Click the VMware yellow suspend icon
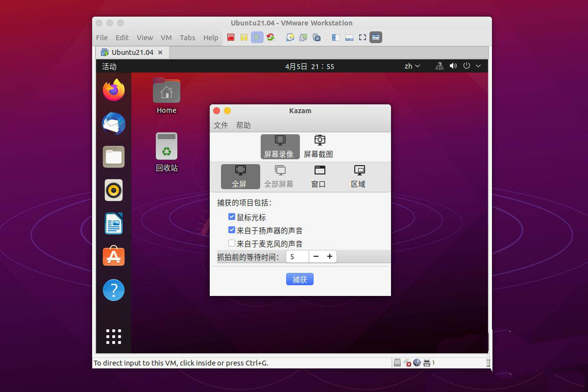This screenshot has width=588, height=392. (244, 37)
